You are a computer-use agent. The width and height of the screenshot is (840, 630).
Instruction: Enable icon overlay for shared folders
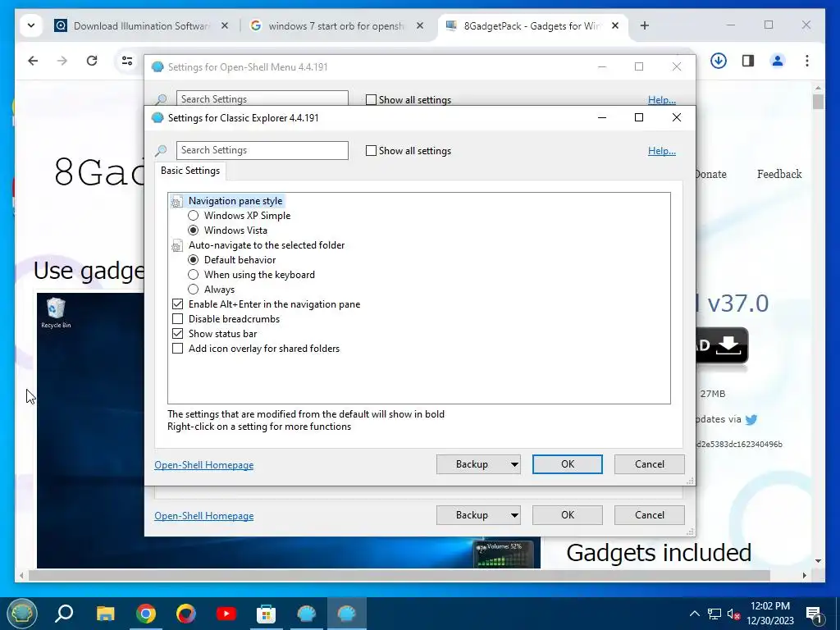click(177, 348)
